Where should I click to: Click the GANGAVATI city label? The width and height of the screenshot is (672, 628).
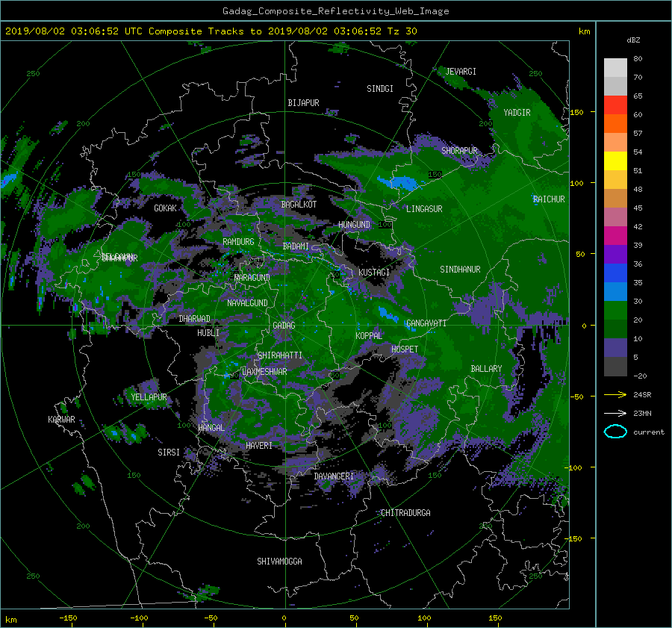tap(426, 323)
